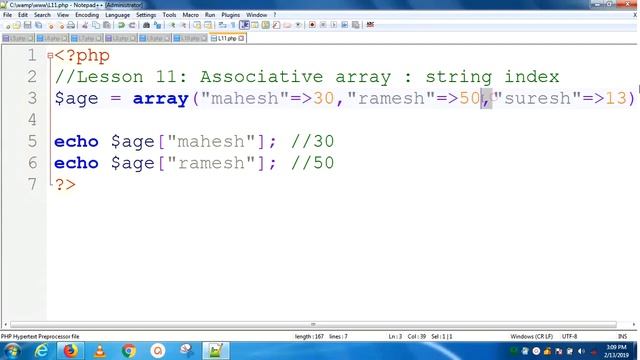Screen dimensions: 640x360
Task: Toggle Word Wrap in the toolbar
Action: coord(222,25)
